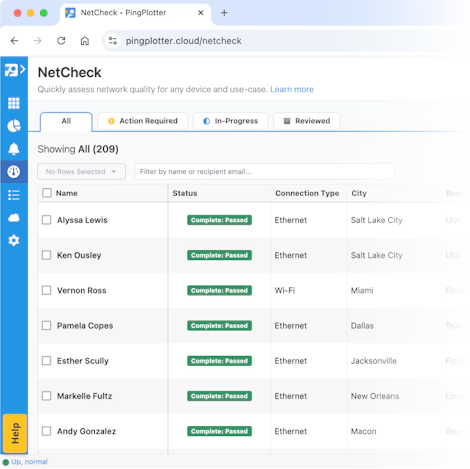Switch to the Action Required tab
The height and width of the screenshot is (469, 470).
(x=143, y=121)
